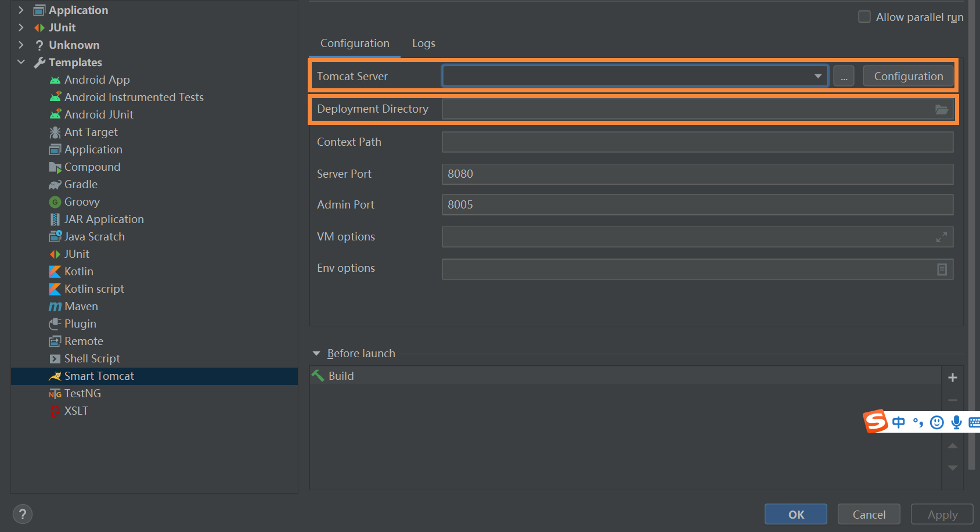Click the Kotlin template icon

[55, 272]
